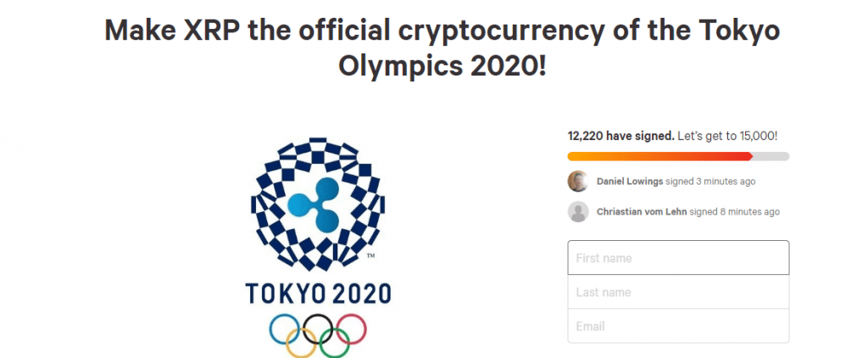Click the TM trademark symbol beside emblem
This screenshot has height=358, width=868.
coord(370,255)
